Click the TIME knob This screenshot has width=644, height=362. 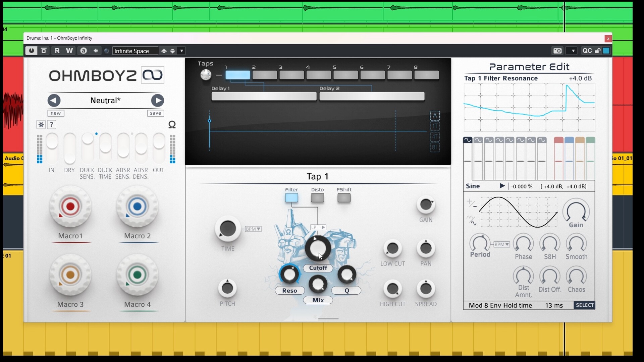[228, 229]
